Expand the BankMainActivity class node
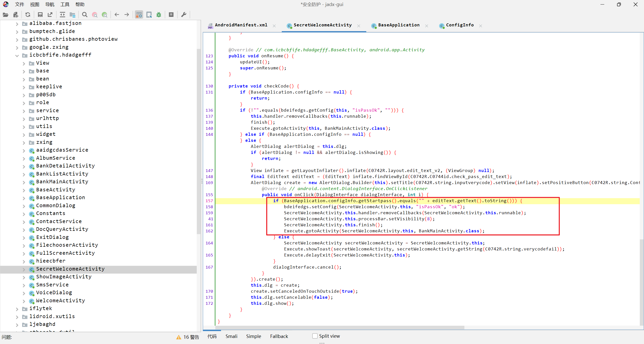The image size is (644, 344). [x=24, y=182]
